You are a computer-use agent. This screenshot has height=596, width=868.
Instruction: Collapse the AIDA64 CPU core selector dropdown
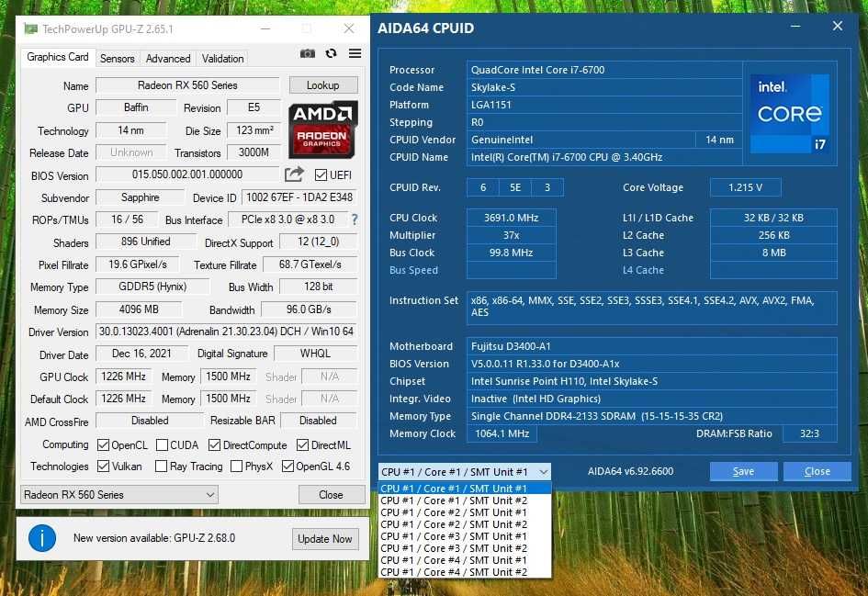click(x=465, y=472)
